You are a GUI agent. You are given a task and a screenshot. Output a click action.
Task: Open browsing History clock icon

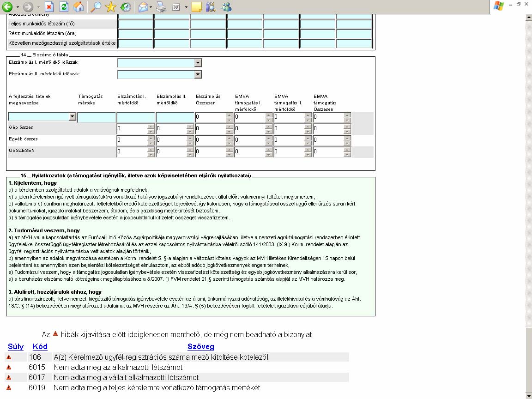click(x=126, y=6)
